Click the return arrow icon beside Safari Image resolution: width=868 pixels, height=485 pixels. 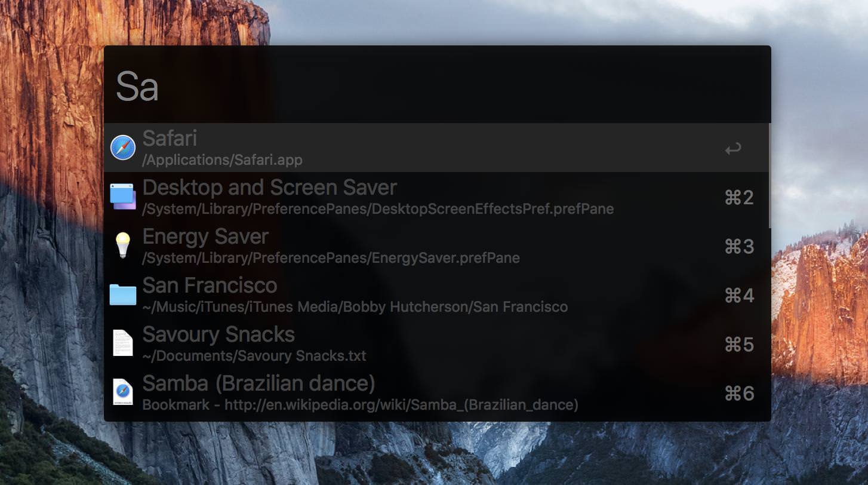click(733, 148)
